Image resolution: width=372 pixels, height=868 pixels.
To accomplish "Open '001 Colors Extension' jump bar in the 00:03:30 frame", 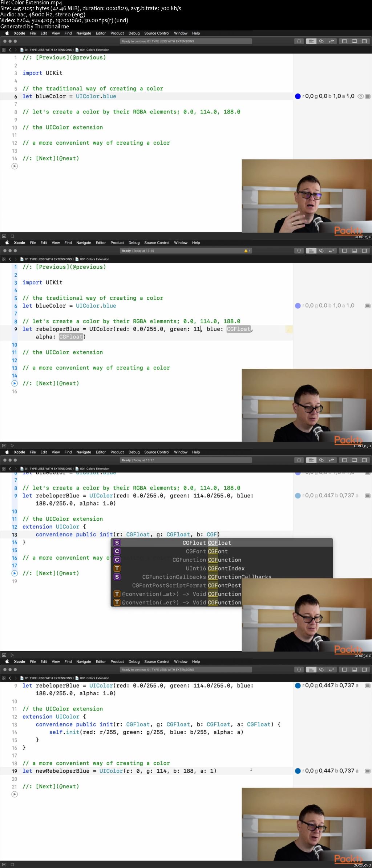I will [x=92, y=259].
